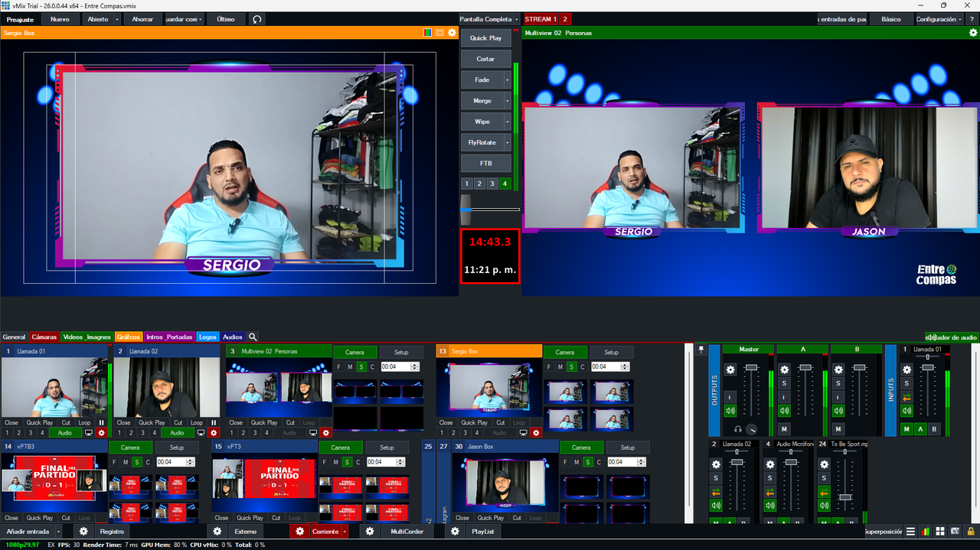
Task: Open To Be Sport audio settings gear
Action: pyautogui.click(x=824, y=464)
